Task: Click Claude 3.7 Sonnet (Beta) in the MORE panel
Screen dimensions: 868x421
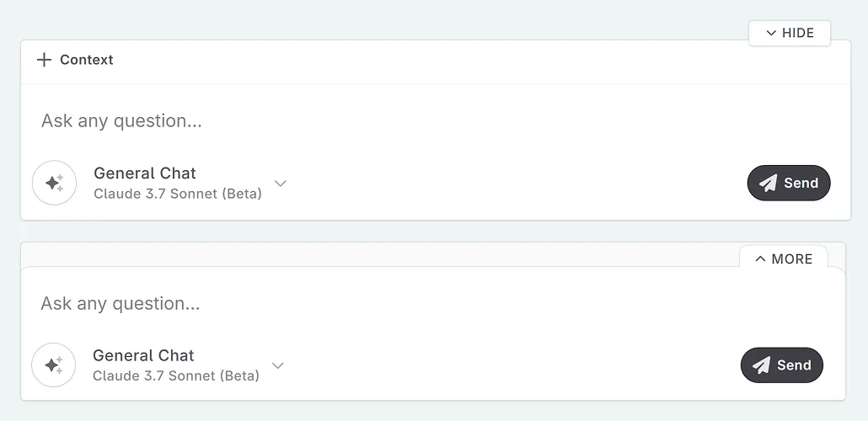Action: [x=175, y=376]
